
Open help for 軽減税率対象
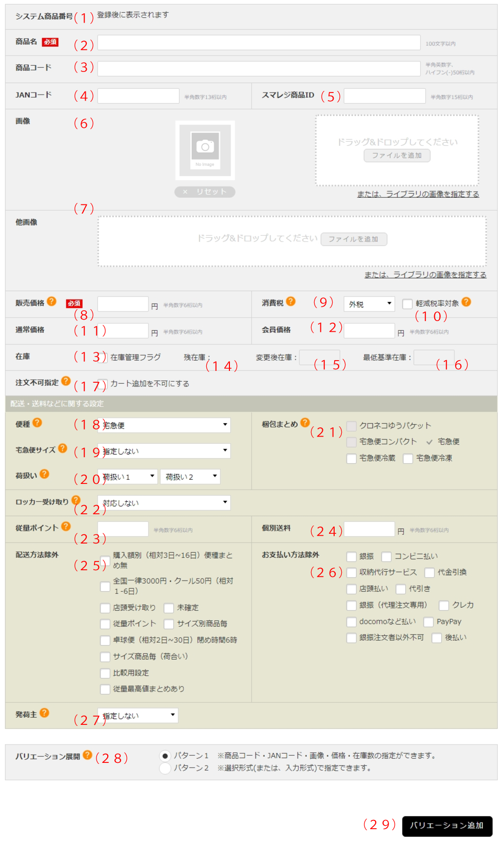[466, 302]
